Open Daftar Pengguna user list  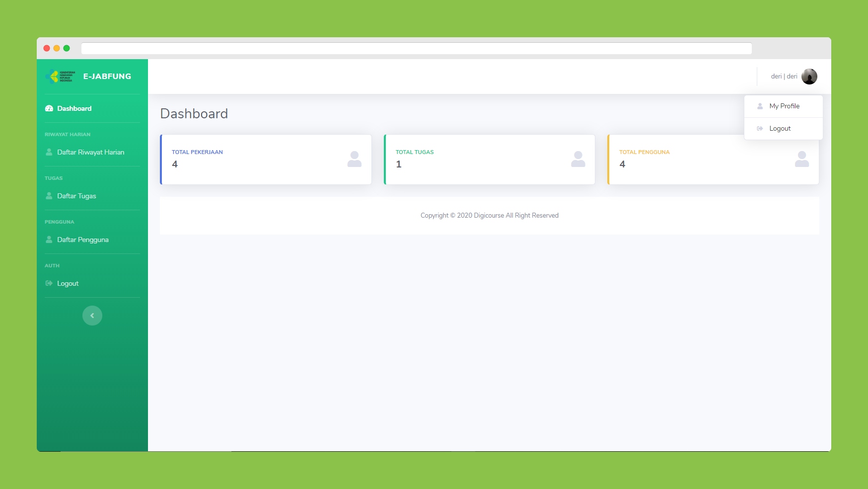click(82, 240)
